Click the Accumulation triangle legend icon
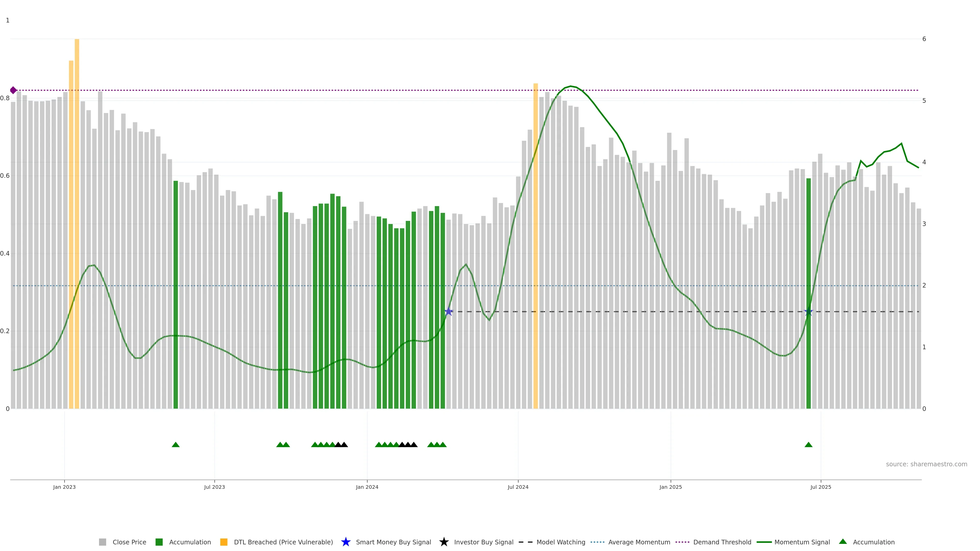The width and height of the screenshot is (980, 551). [x=843, y=542]
